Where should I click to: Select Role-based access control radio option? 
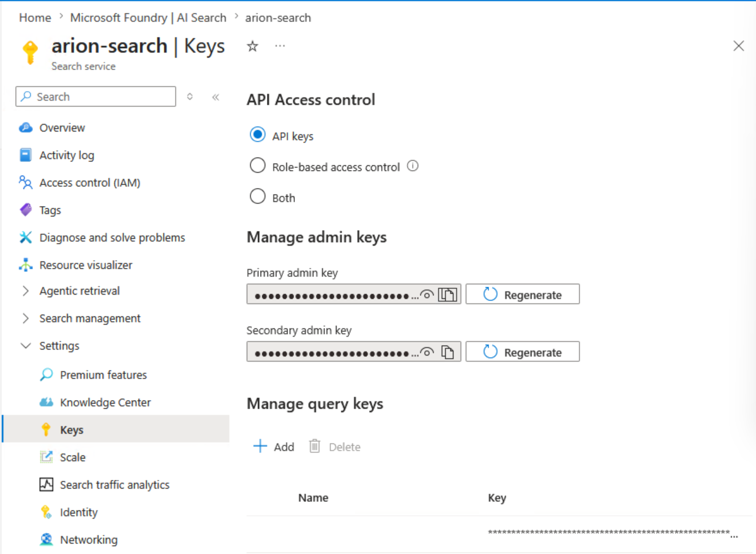[x=258, y=165]
